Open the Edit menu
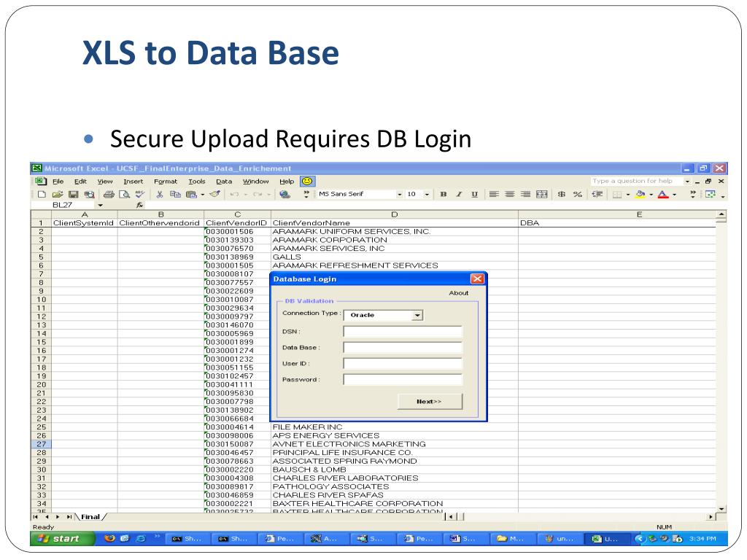 click(80, 182)
